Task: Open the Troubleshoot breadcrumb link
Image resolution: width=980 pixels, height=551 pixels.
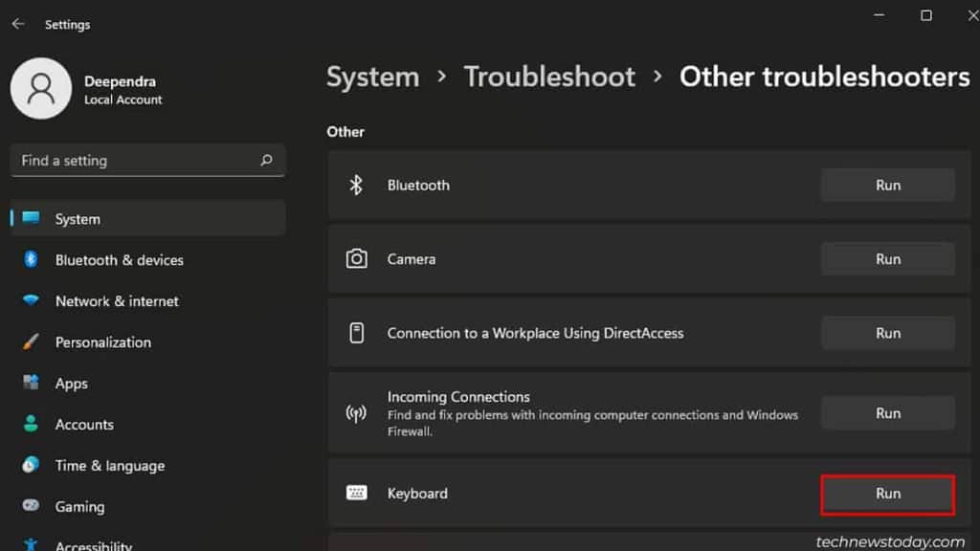Action: [x=549, y=77]
